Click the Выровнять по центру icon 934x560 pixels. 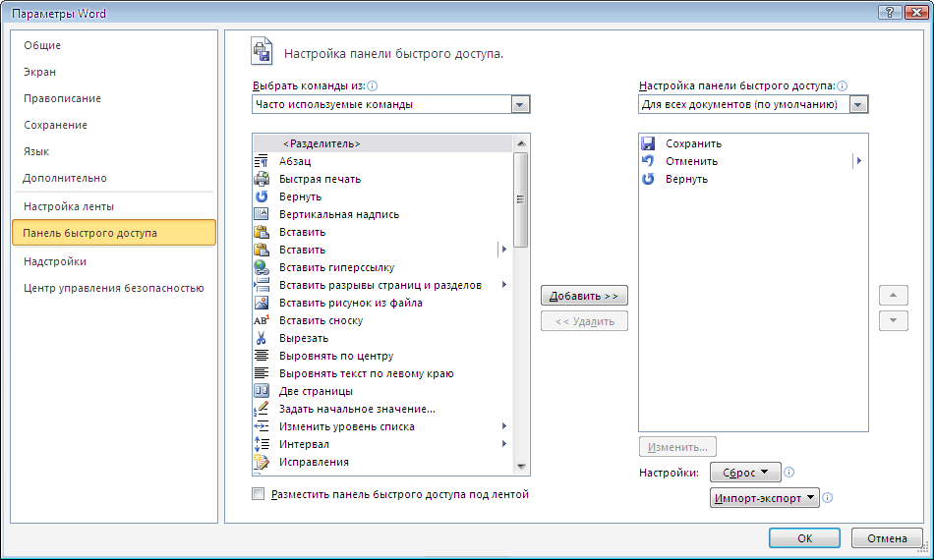click(261, 356)
